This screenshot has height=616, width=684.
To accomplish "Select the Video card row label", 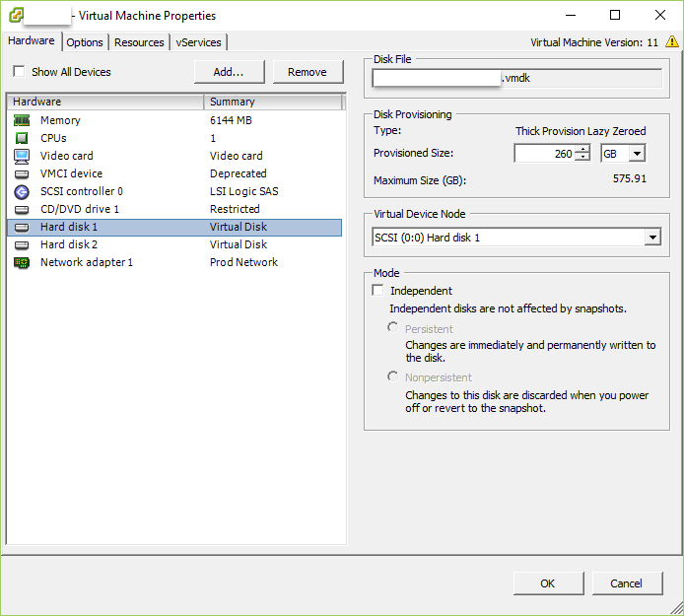I will point(66,156).
